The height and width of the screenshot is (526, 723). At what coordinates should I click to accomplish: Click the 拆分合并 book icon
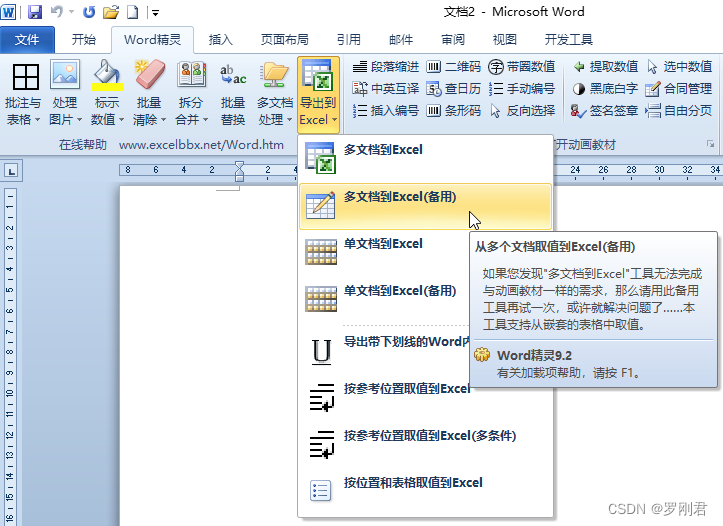click(x=191, y=75)
